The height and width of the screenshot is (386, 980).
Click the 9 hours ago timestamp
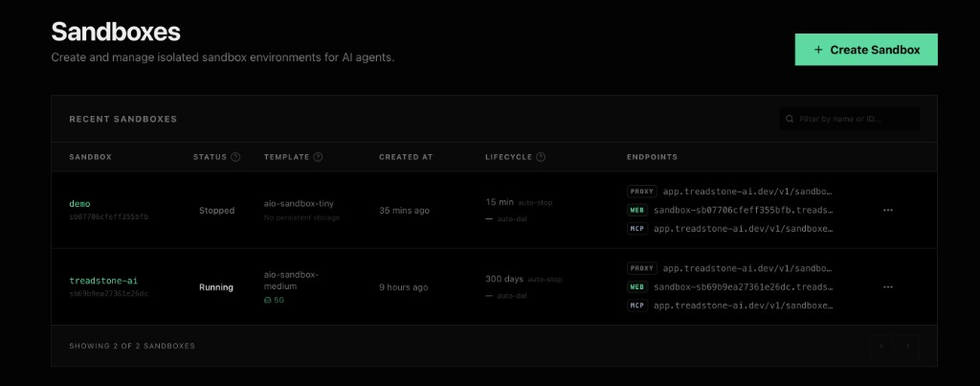404,287
